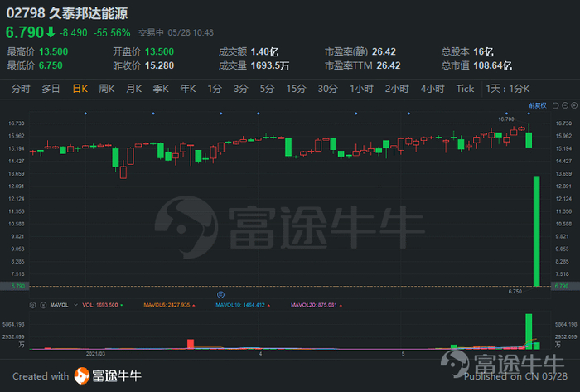Choose the 1分 one-minute interval
The height and width of the screenshot is (392, 580).
tap(215, 89)
